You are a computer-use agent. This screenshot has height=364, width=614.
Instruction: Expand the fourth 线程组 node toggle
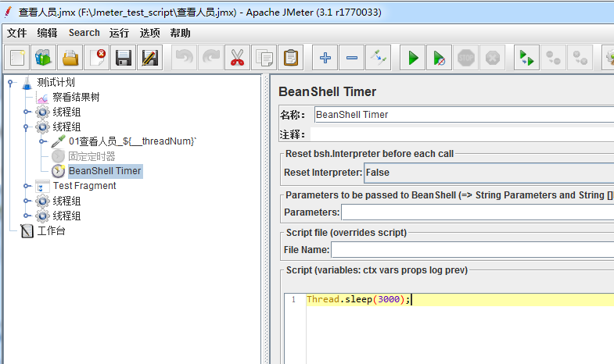26,216
